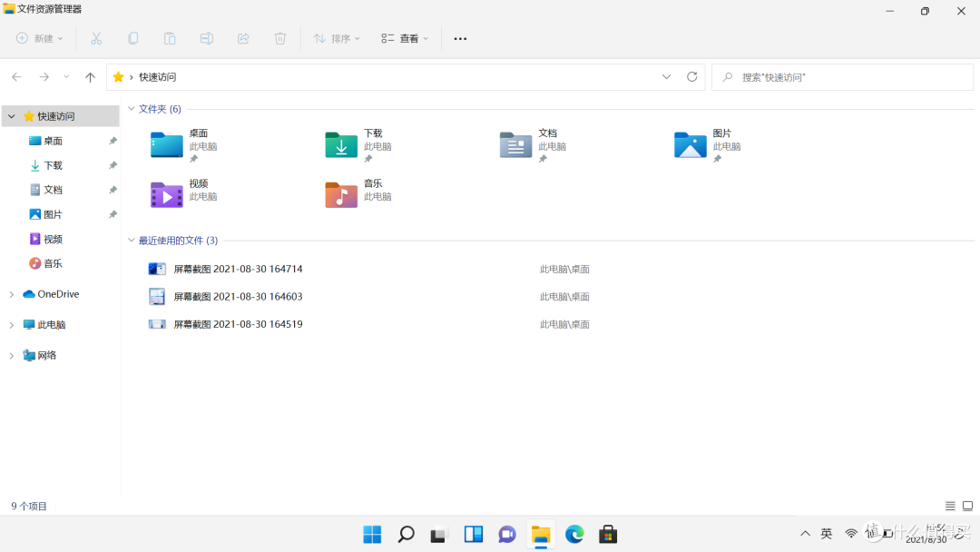The image size is (980, 552).
Task: Click the Paste clipboard icon
Action: tap(170, 39)
